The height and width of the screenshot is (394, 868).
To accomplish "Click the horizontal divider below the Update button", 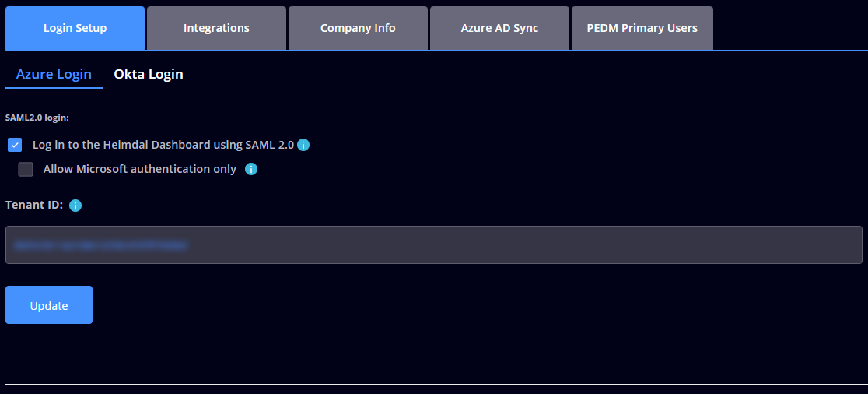I will [x=434, y=384].
